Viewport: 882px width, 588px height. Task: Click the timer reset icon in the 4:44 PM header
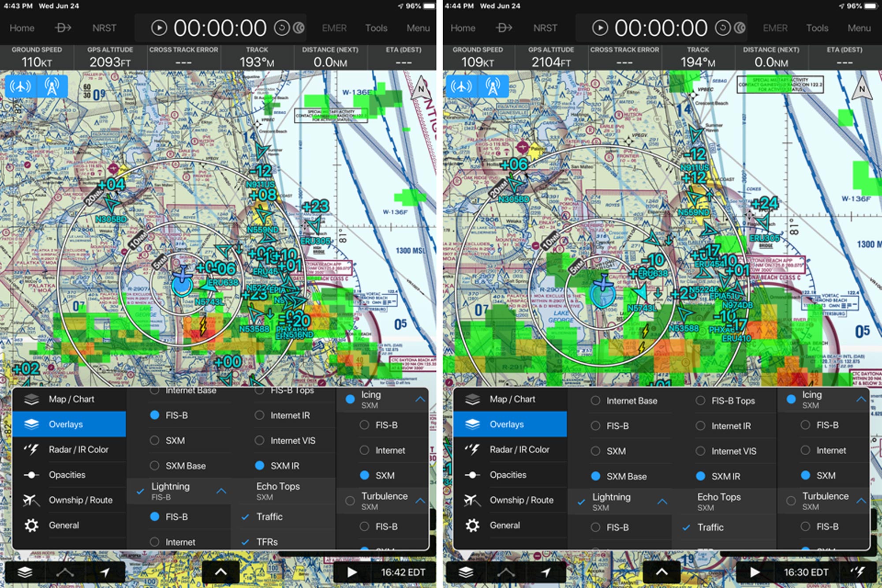pyautogui.click(x=722, y=28)
